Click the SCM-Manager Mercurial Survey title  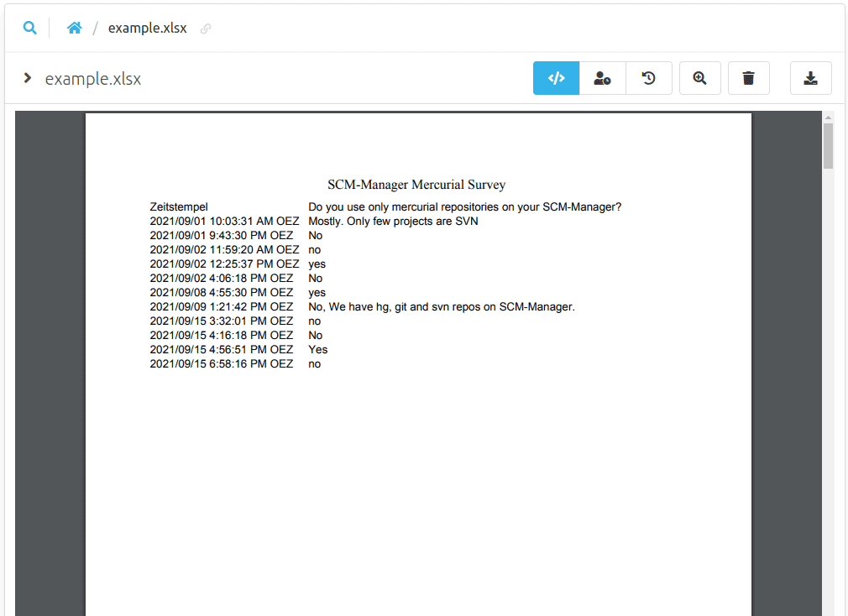click(416, 184)
